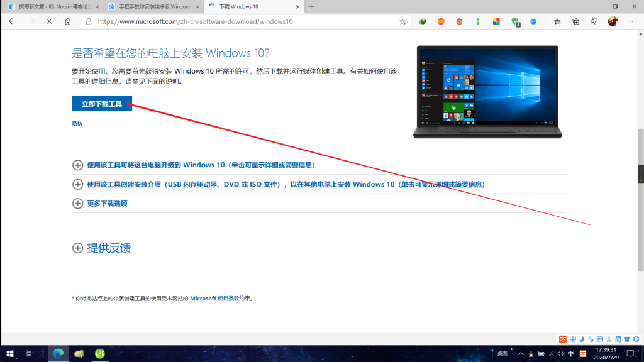Click the Windows 10 laptop image
The image size is (644, 362).
point(487,92)
